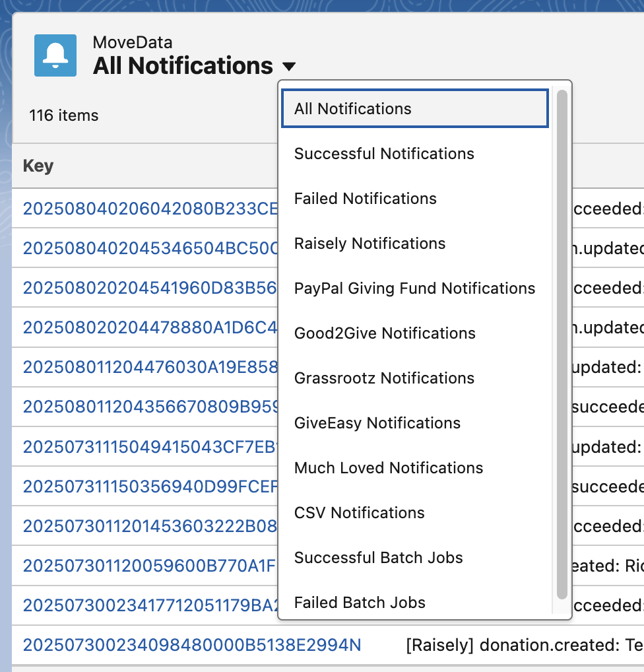Select CSV Notifications list view
Viewport: 644px width, 672px height.
pyautogui.click(x=360, y=513)
